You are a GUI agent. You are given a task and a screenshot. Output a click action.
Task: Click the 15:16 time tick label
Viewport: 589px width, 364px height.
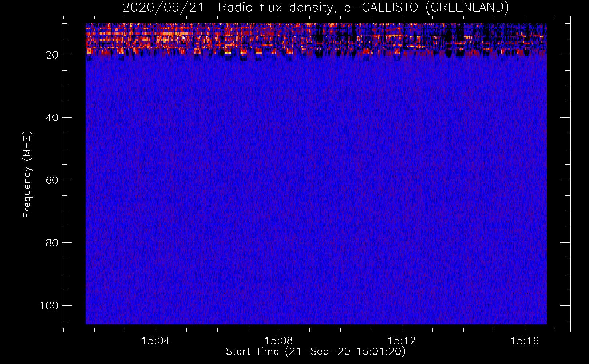[525, 341]
